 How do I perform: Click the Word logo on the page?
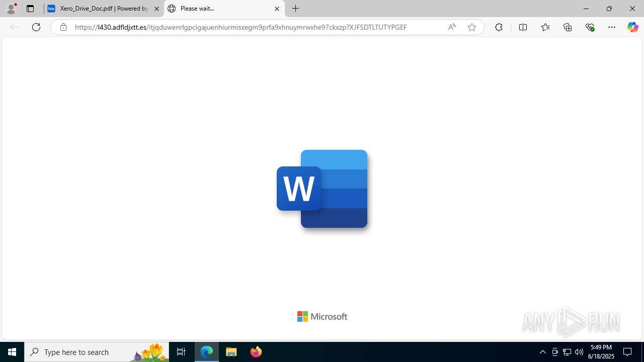[322, 189]
